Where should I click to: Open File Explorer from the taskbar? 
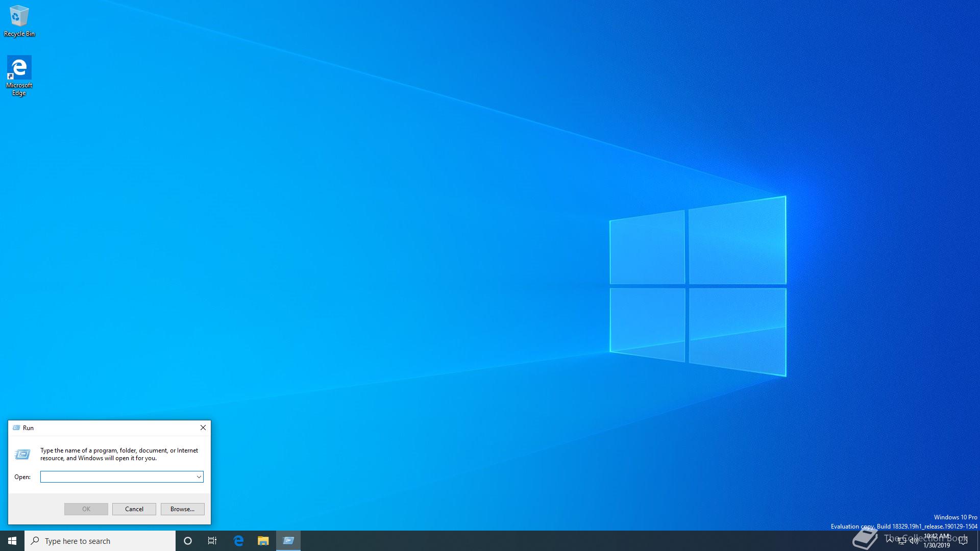pyautogui.click(x=263, y=541)
